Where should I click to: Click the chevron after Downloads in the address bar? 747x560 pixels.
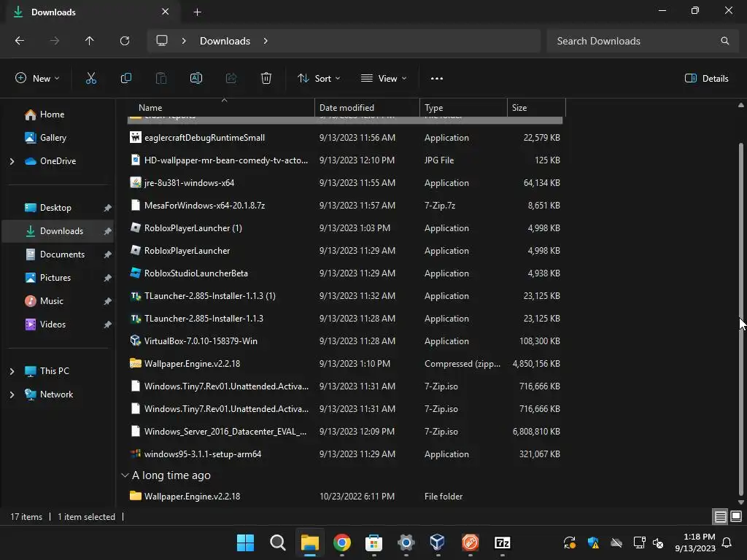[x=266, y=41]
